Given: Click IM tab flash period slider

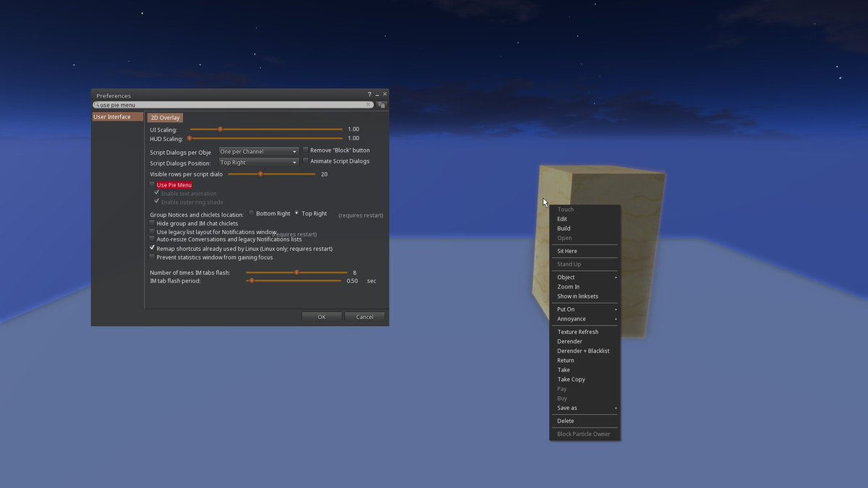Looking at the screenshot, I should coord(294,281).
